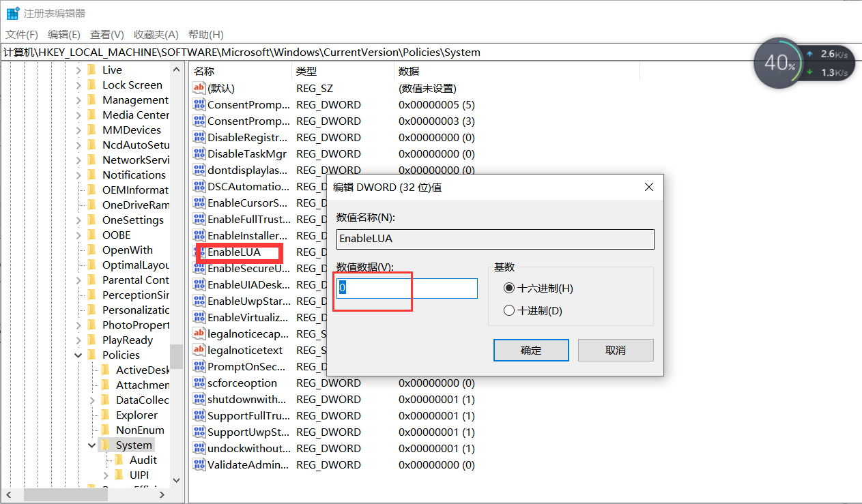
Task: Click the SupportUwpSt DWORD icon
Action: (x=199, y=432)
